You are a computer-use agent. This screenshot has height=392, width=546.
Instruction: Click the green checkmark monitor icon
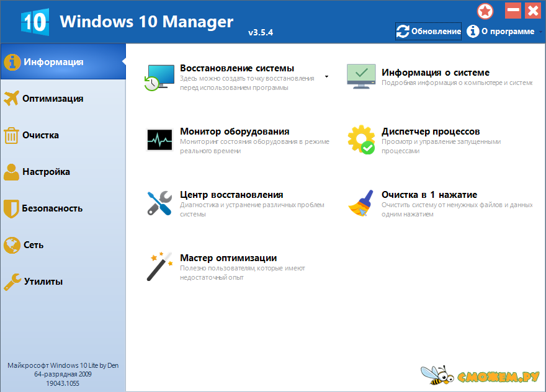361,76
